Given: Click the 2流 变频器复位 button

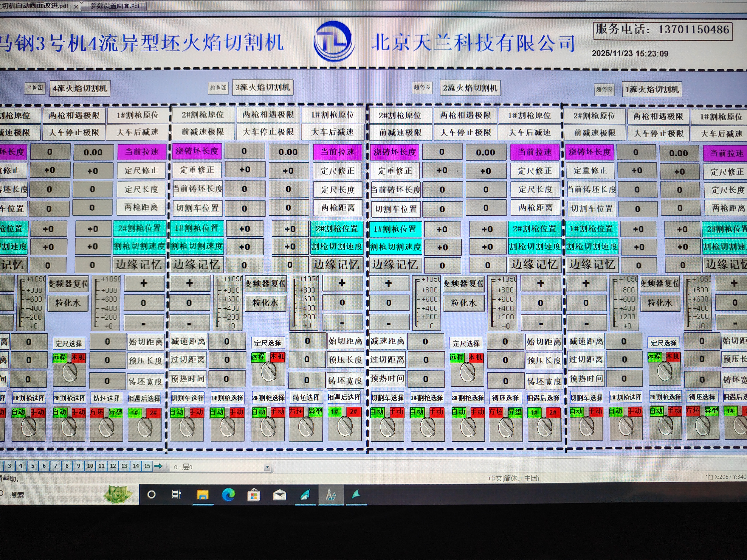Looking at the screenshot, I should click(463, 284).
